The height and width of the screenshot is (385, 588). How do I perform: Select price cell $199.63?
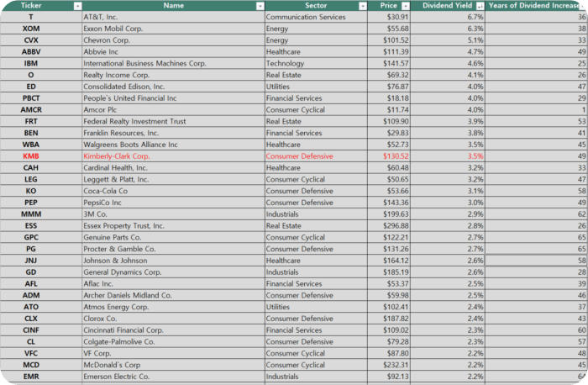click(389, 214)
